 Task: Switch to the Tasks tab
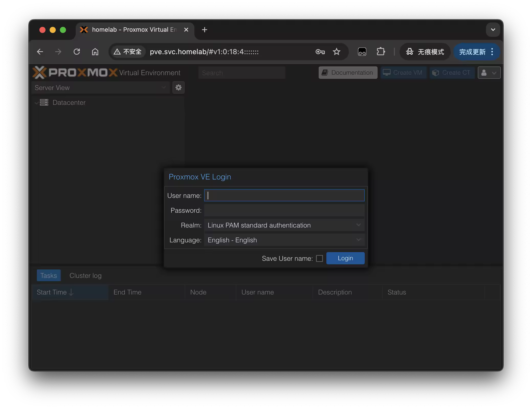(49, 276)
